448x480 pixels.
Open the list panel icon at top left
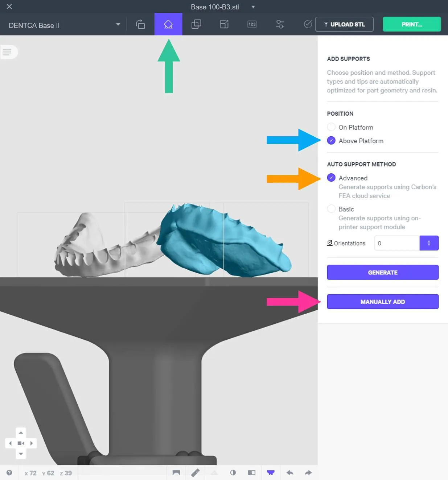(7, 52)
